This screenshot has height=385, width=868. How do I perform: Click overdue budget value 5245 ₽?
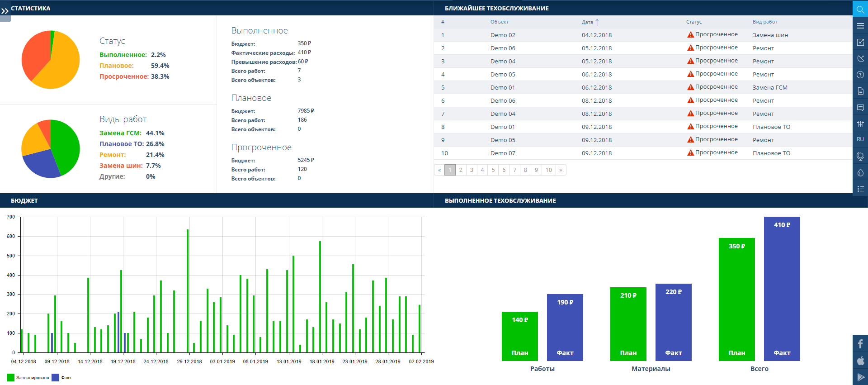click(306, 160)
